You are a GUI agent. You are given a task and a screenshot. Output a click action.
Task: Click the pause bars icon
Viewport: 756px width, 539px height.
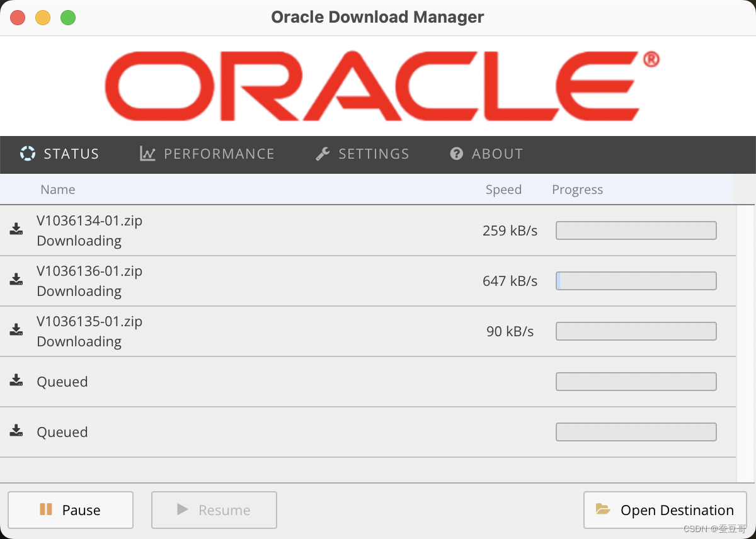click(46, 509)
